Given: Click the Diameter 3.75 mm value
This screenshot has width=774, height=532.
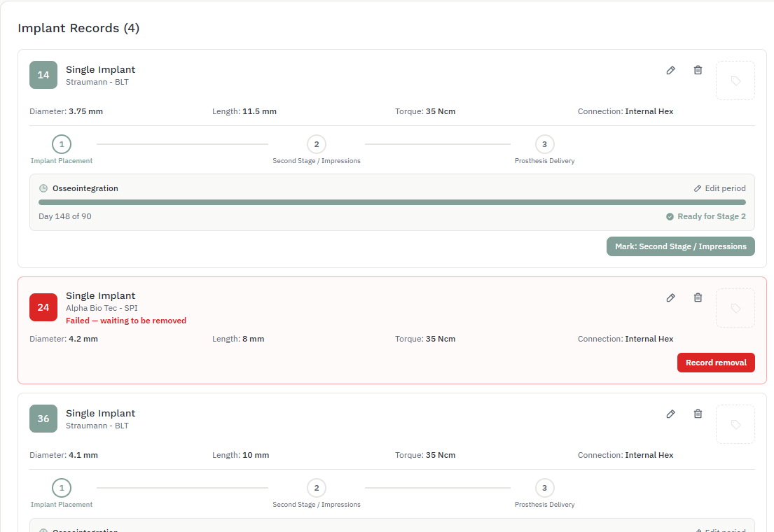Looking at the screenshot, I should click(x=86, y=111).
